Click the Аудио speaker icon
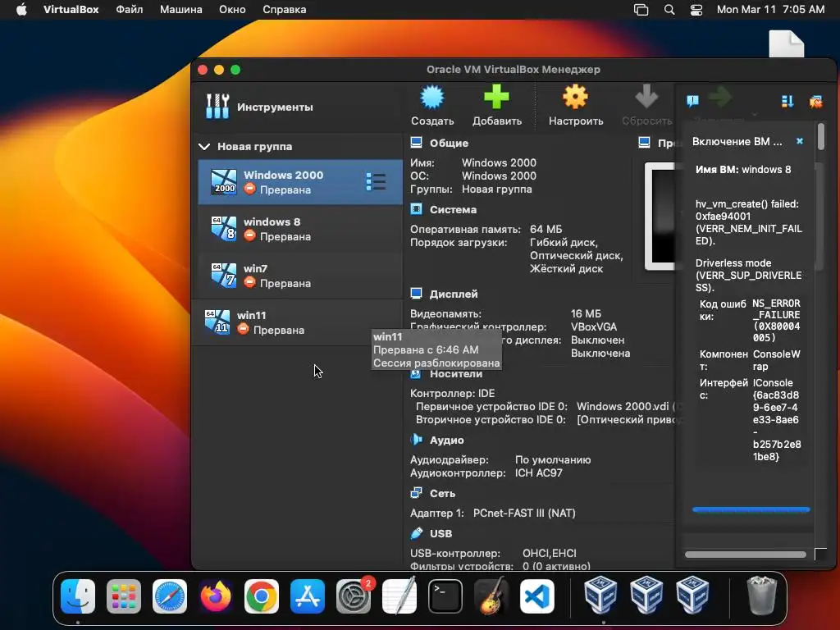Image resolution: width=840 pixels, height=630 pixels. 416,440
